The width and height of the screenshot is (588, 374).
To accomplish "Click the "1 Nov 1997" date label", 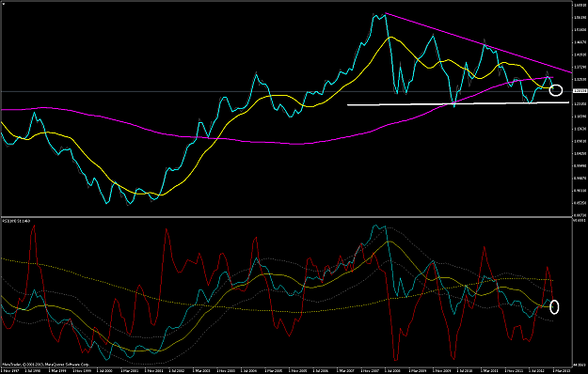I will pyautogui.click(x=10, y=370).
